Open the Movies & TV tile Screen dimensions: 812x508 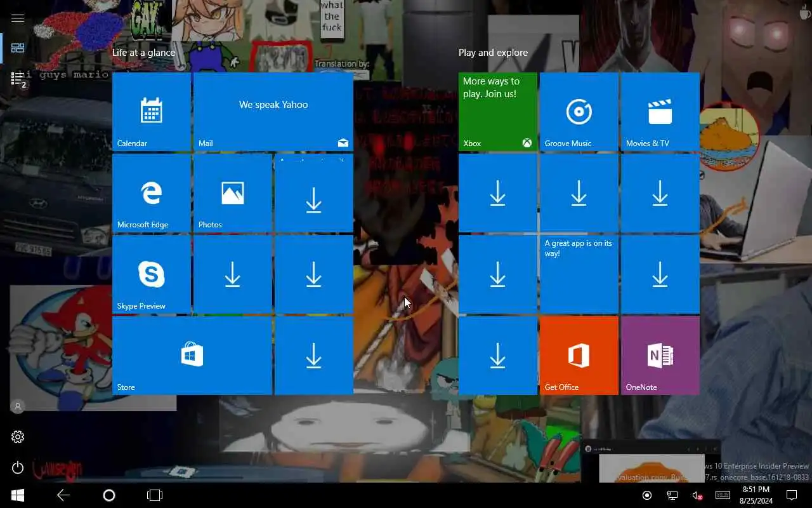[660, 112]
